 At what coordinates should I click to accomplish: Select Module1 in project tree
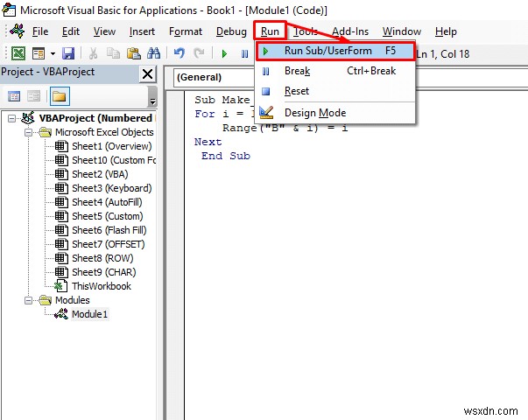(89, 314)
